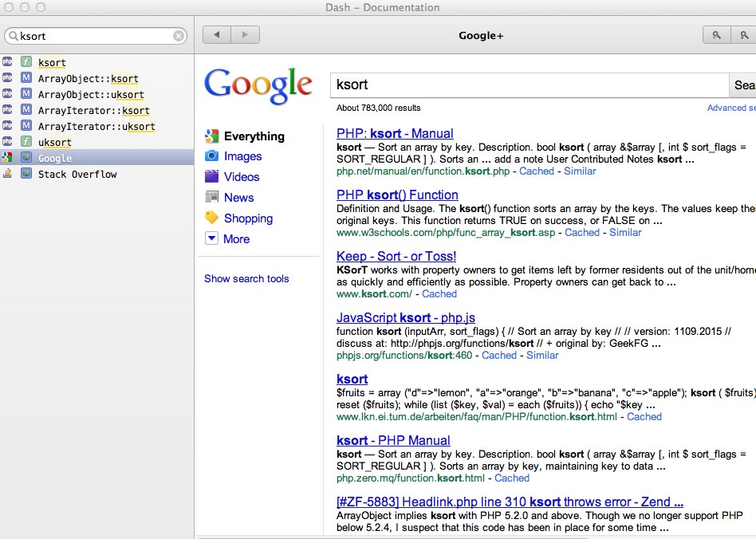Open the Keep - Sort - or Toss! result

(396, 257)
